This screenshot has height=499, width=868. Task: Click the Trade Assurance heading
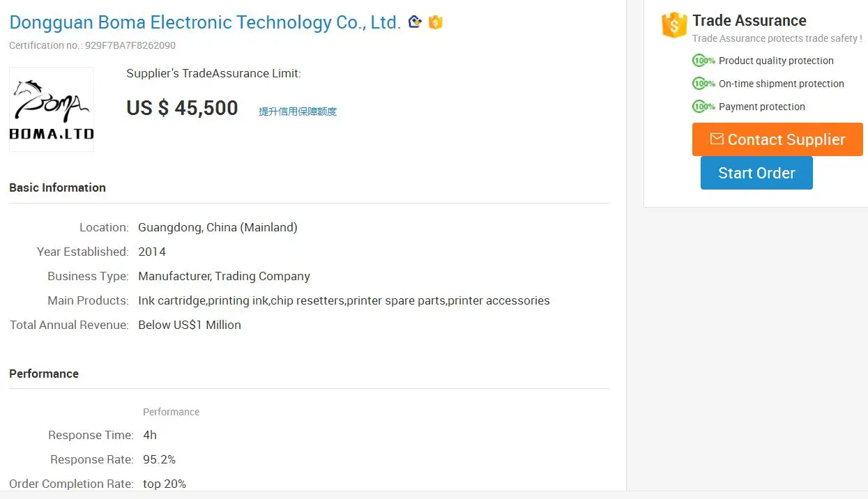click(x=749, y=20)
